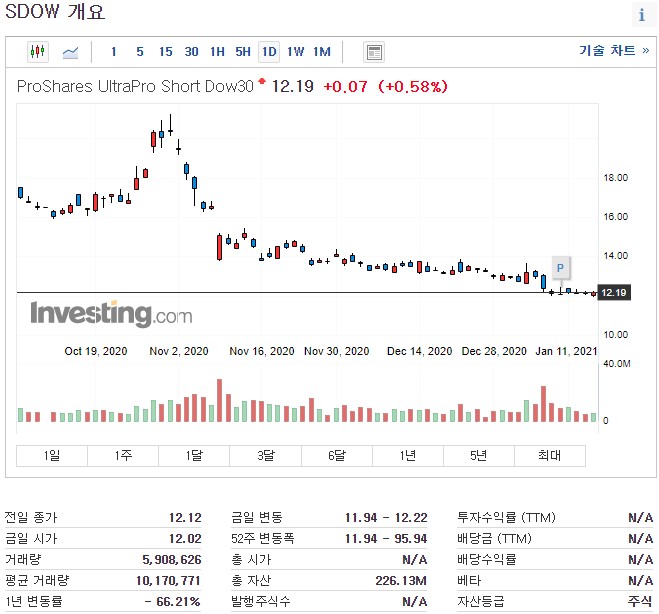The image size is (659, 614).
Task: Click the 투자수익률 (TTM) label
Action: pos(506,517)
